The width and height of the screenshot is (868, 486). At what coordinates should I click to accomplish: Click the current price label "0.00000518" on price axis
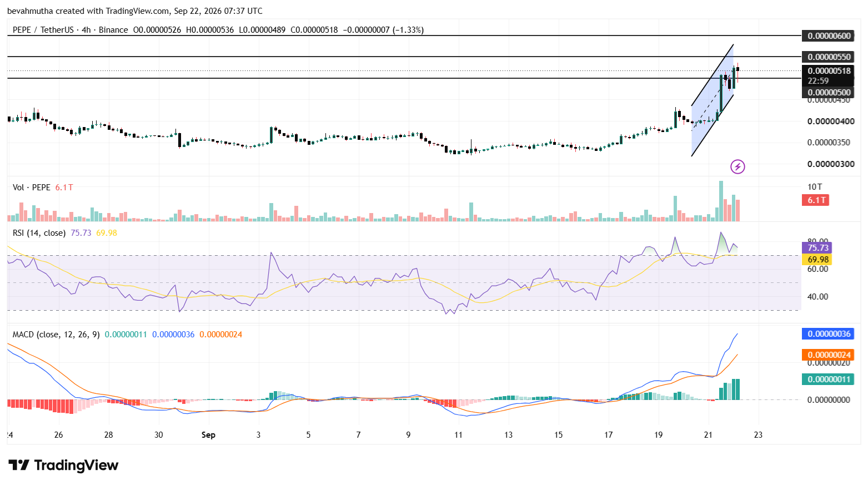point(829,71)
